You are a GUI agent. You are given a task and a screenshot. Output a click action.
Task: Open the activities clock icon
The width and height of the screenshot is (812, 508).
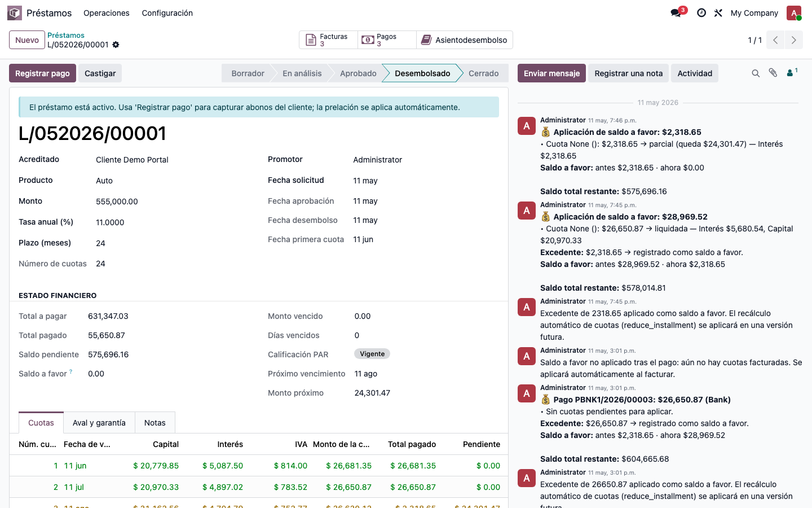pyautogui.click(x=701, y=13)
